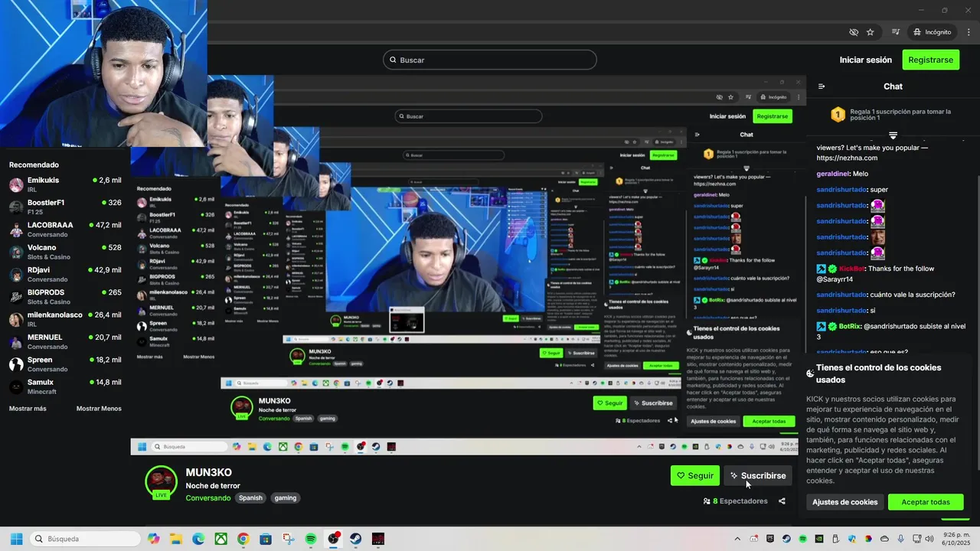980x551 pixels.
Task: Click the Windows Start button
Action: [x=16, y=539]
